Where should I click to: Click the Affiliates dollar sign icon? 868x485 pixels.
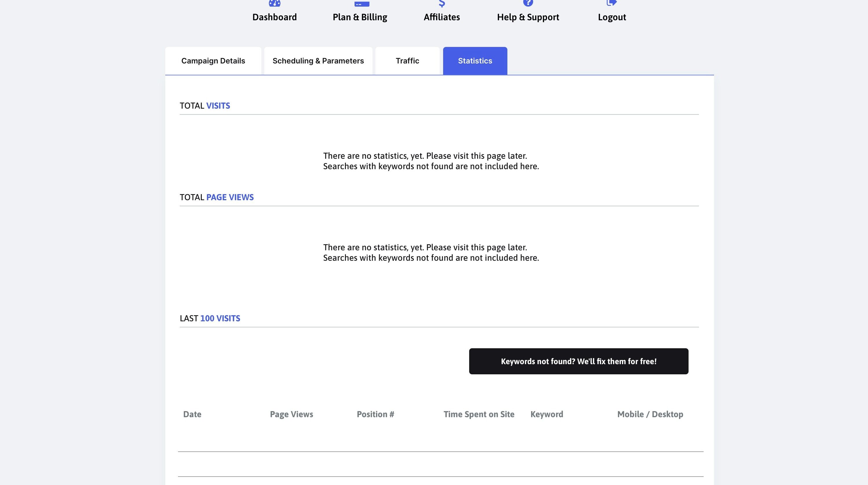pos(442,3)
